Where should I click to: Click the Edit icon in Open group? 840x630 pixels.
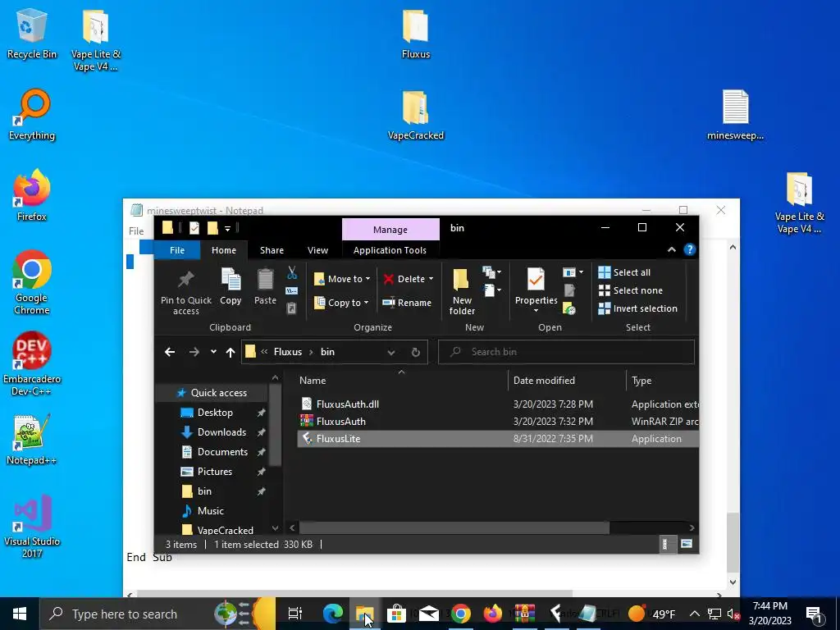tap(569, 290)
